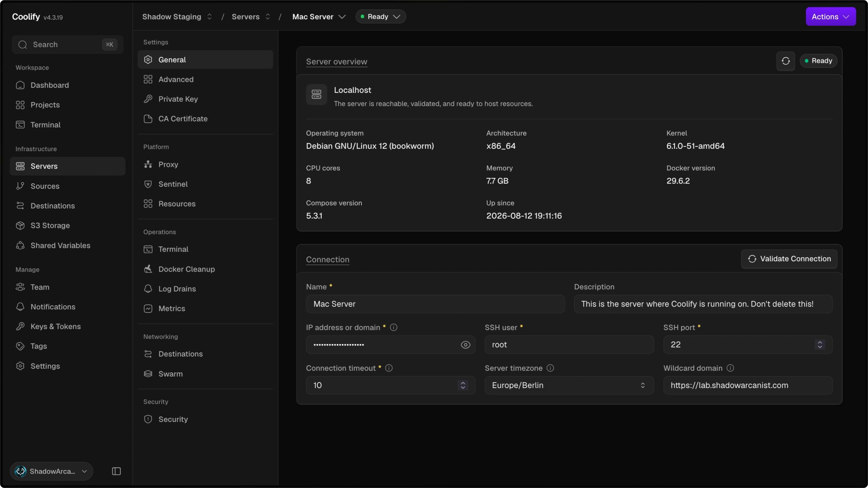Click the Description input field
This screenshot has height=488, width=868.
(x=703, y=304)
